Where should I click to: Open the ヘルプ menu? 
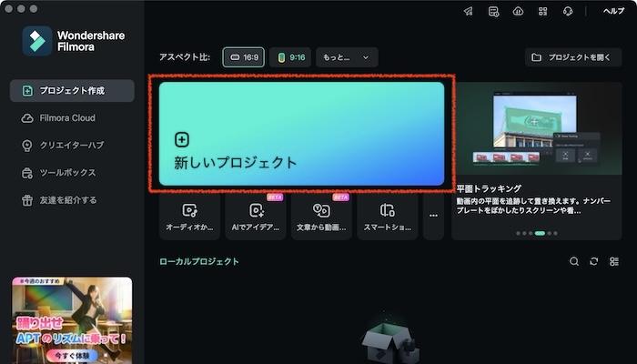(x=614, y=12)
